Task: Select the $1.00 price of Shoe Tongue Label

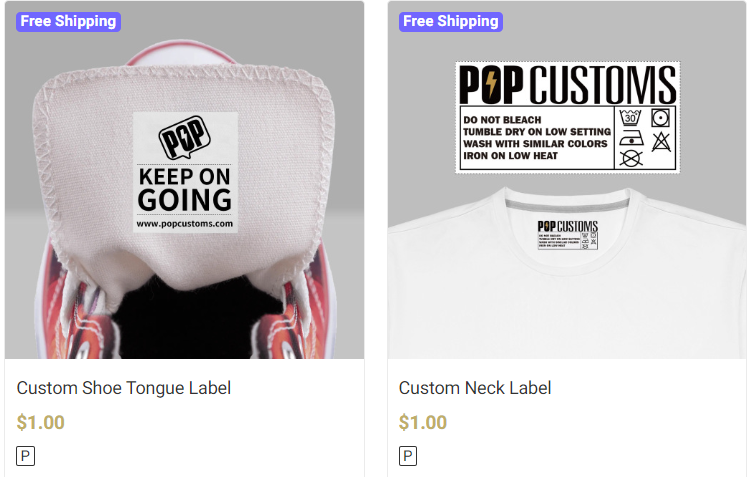Action: 40,422
